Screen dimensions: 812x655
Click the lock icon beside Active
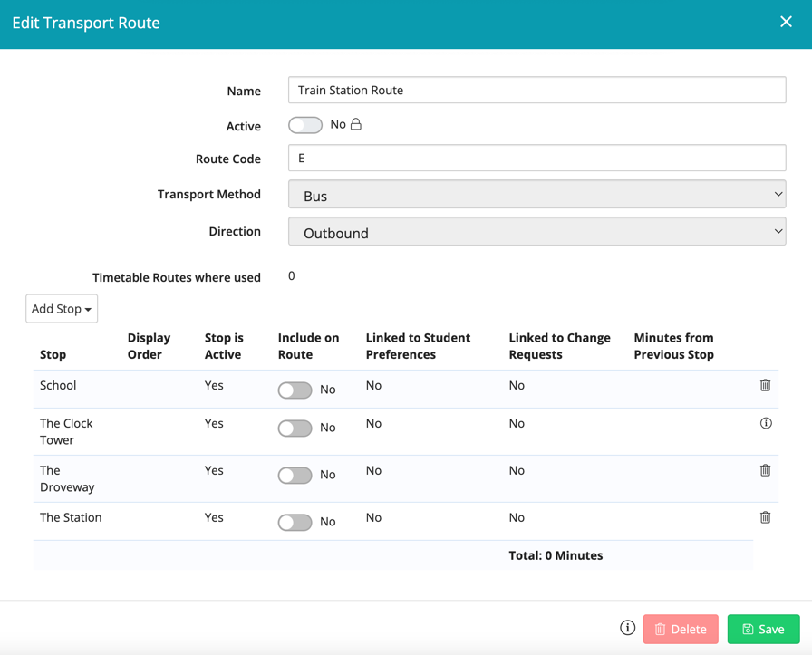pos(356,125)
